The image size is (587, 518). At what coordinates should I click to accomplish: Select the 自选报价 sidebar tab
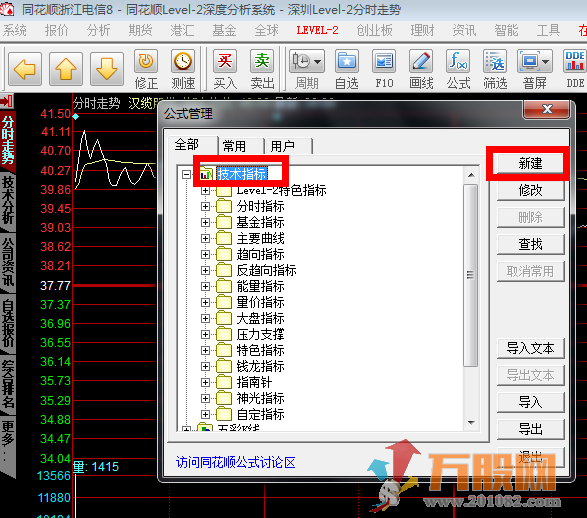tap(7, 324)
